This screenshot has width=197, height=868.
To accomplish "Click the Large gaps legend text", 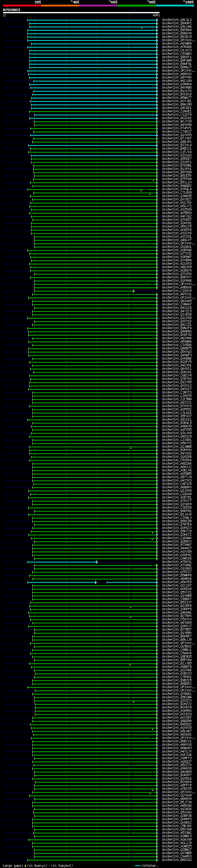I will pos(13,866).
